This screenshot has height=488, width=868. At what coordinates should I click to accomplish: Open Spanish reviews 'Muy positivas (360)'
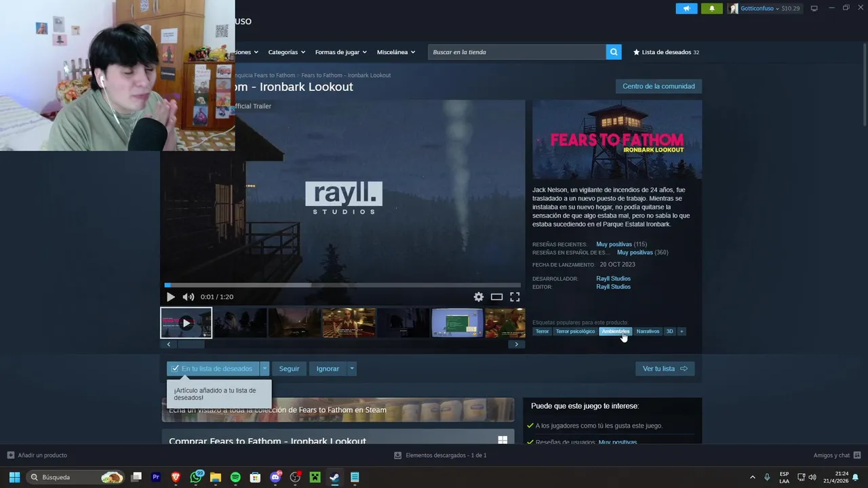[642, 252]
